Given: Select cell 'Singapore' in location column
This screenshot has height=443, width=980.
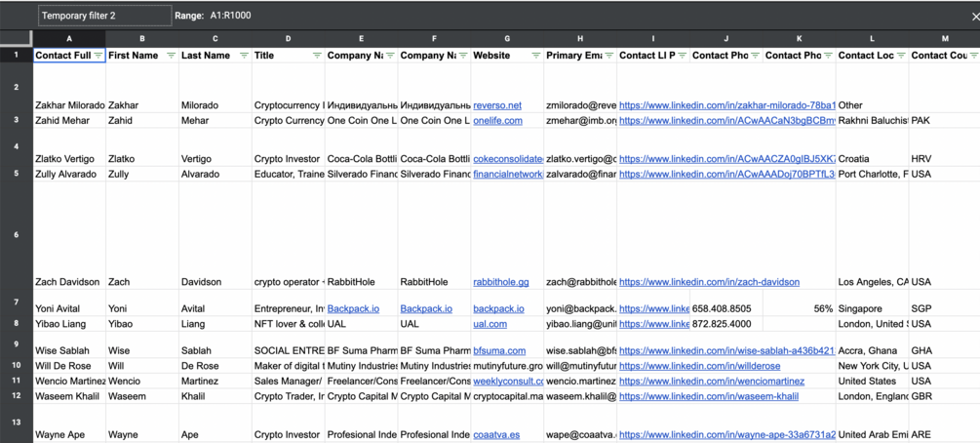Looking at the screenshot, I should point(873,302).
